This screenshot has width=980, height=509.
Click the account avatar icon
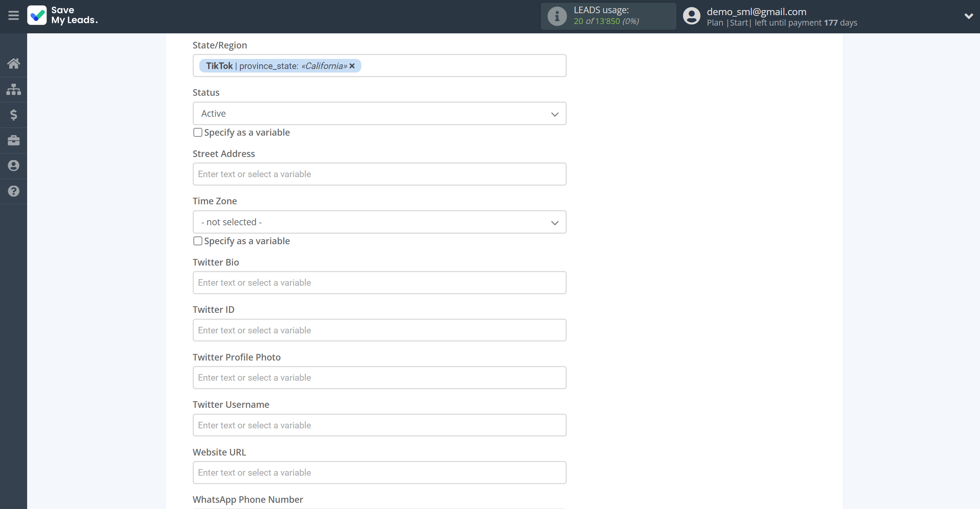coord(692,16)
